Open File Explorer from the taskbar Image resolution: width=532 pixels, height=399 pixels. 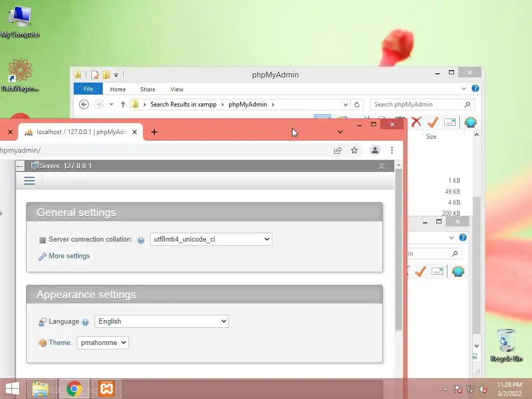pyautogui.click(x=41, y=389)
